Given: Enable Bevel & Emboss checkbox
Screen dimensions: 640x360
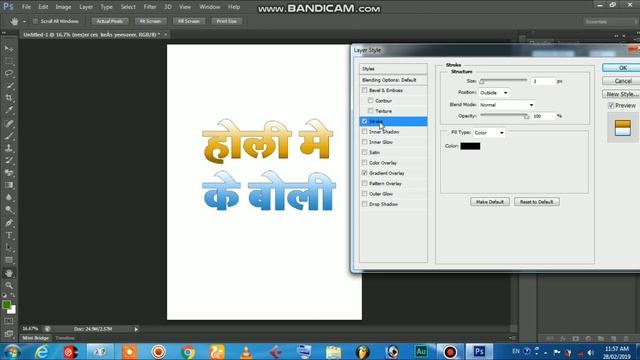Looking at the screenshot, I should (x=364, y=90).
